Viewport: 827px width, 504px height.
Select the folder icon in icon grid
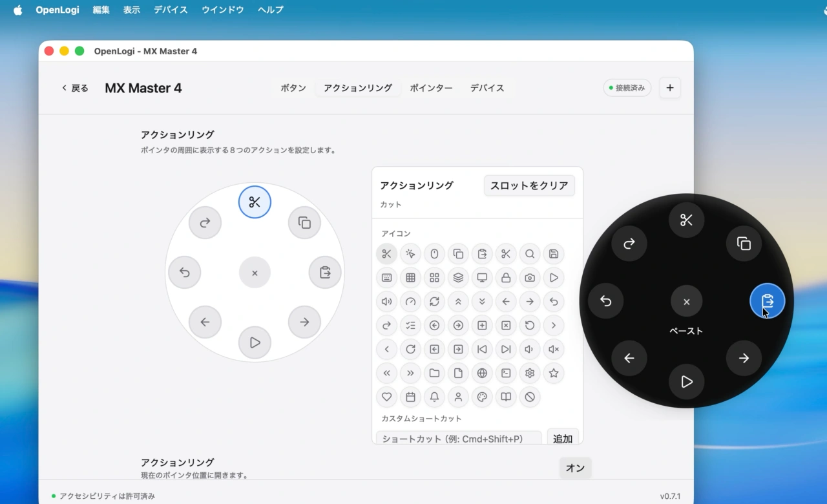coord(434,373)
